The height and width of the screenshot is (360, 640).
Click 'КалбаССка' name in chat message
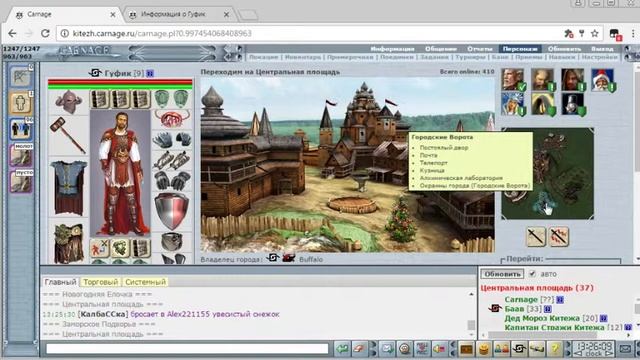103,314
